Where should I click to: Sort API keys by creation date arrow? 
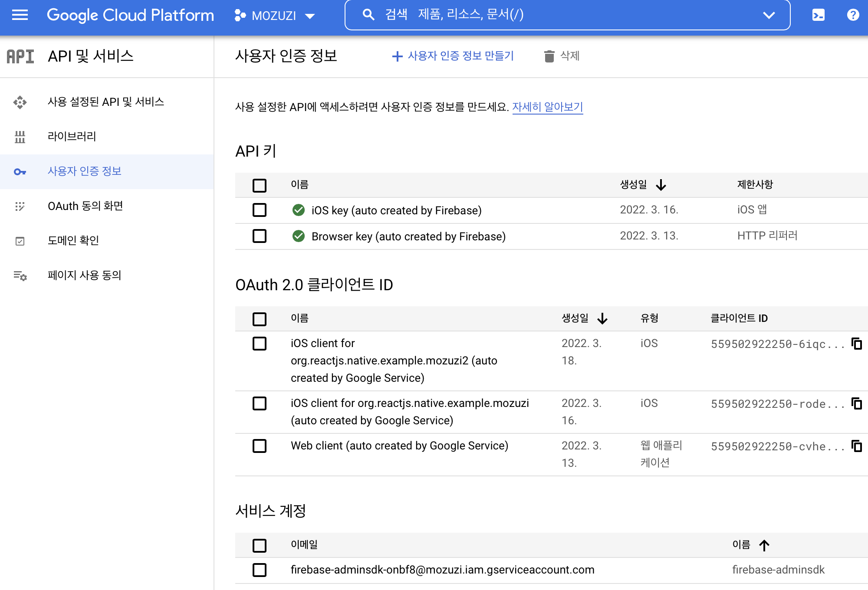tap(661, 185)
